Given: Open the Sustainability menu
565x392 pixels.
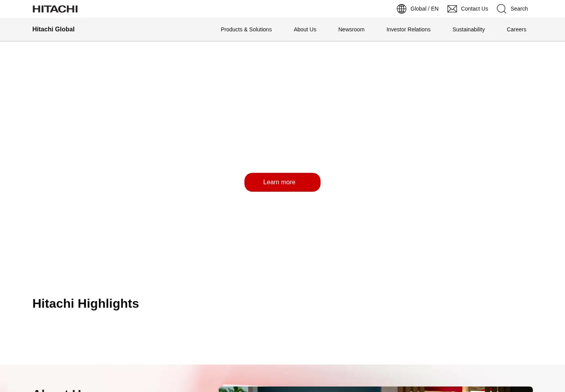Looking at the screenshot, I should [468, 29].
